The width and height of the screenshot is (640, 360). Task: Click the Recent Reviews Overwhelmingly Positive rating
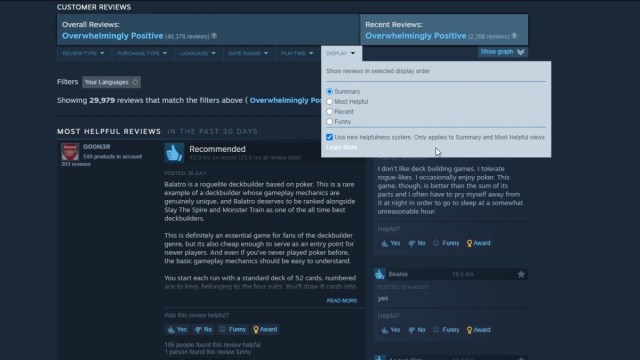pos(416,36)
